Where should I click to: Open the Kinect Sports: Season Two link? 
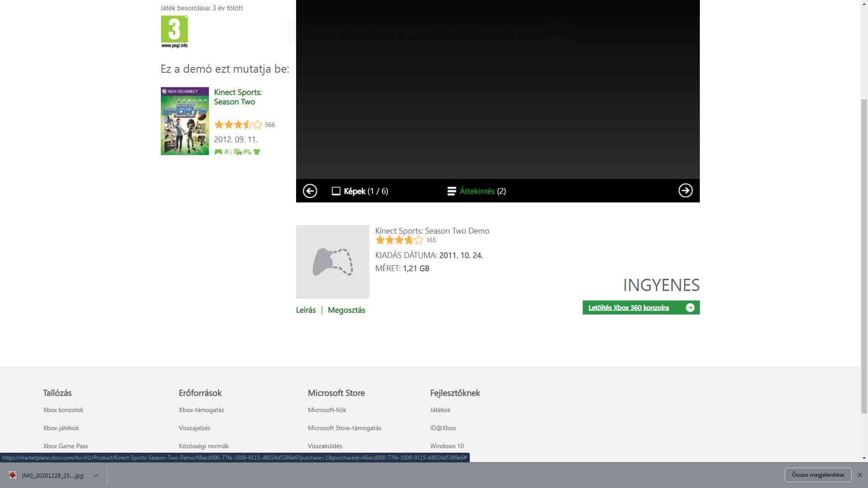point(238,97)
